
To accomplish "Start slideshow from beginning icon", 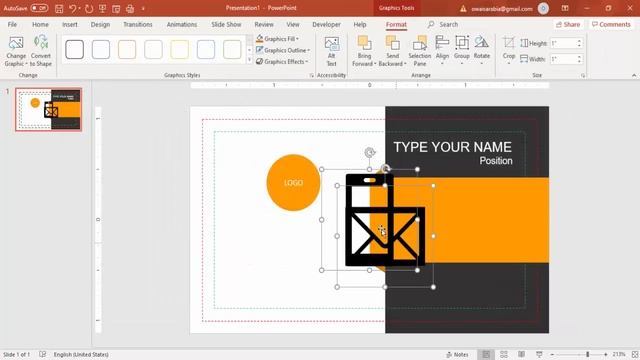I will (102, 9).
